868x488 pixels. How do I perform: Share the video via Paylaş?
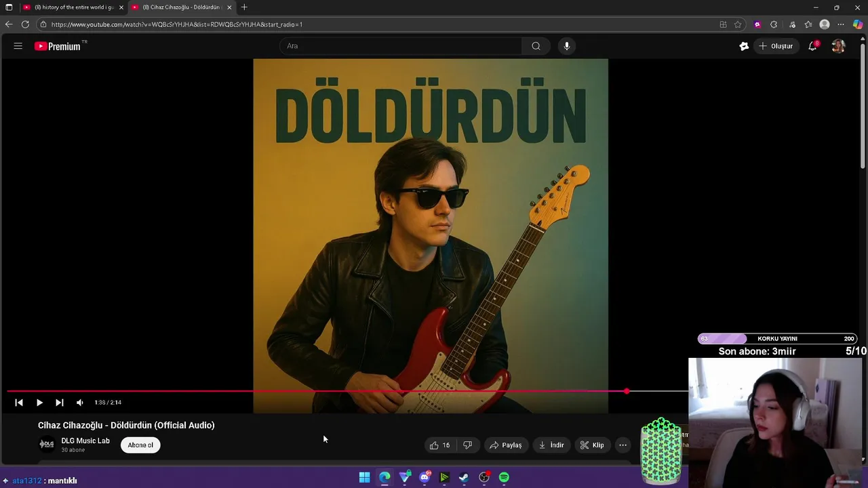506,445
